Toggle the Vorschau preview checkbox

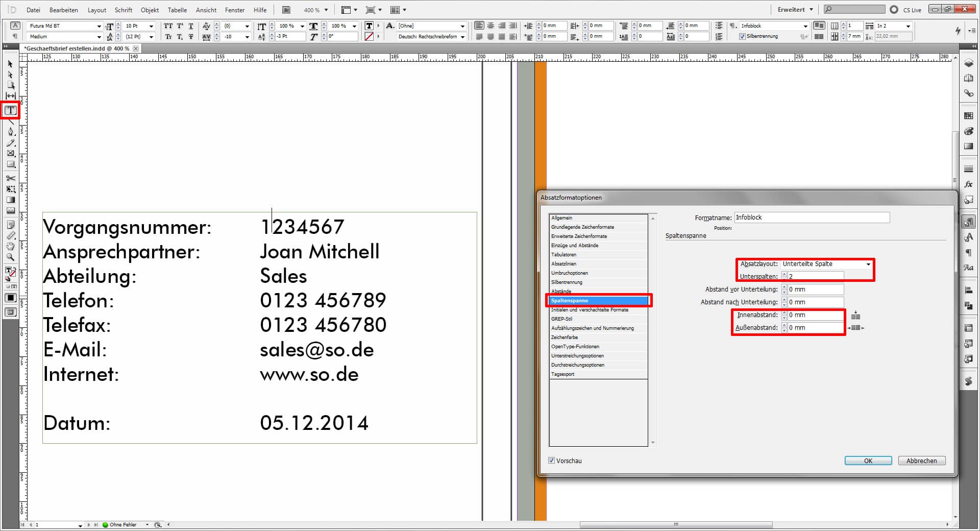551,461
